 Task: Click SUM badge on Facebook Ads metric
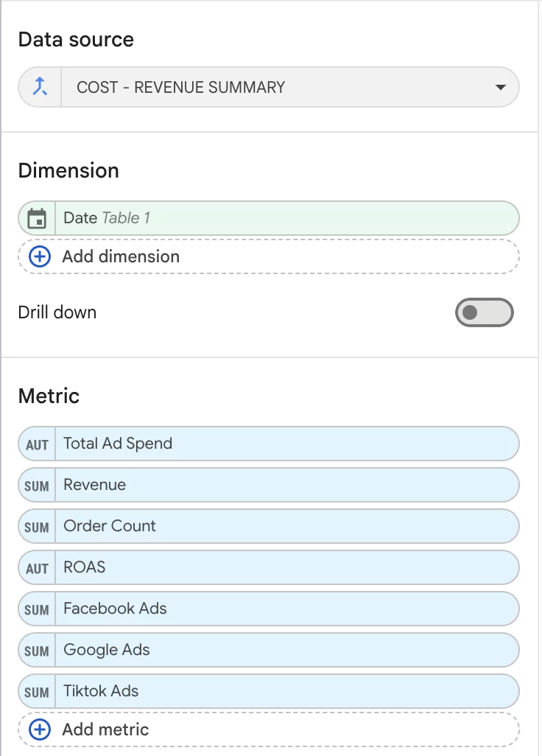click(x=37, y=609)
